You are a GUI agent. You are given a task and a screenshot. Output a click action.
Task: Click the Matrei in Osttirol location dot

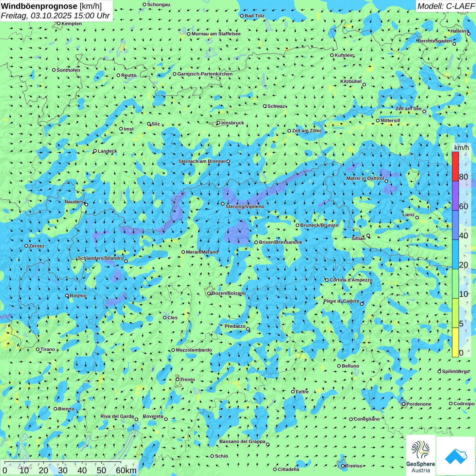386,181
